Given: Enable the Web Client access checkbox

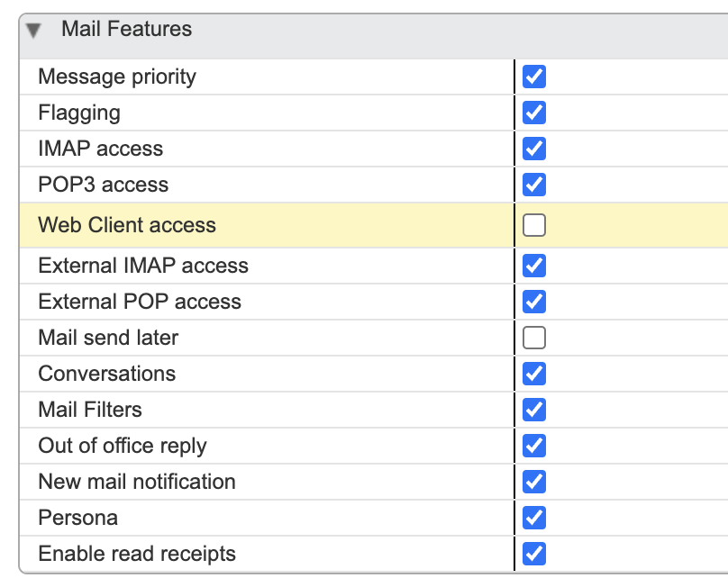Looking at the screenshot, I should click(x=534, y=225).
